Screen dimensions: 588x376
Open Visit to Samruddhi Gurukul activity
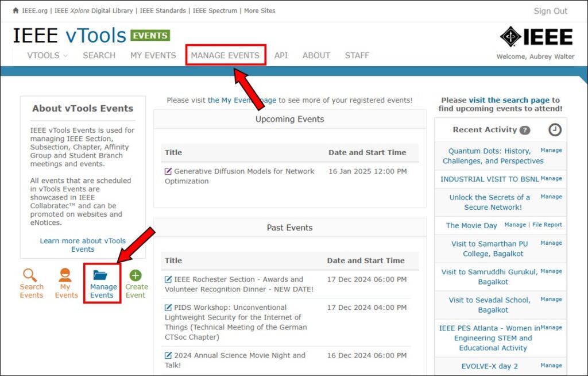pyautogui.click(x=489, y=277)
